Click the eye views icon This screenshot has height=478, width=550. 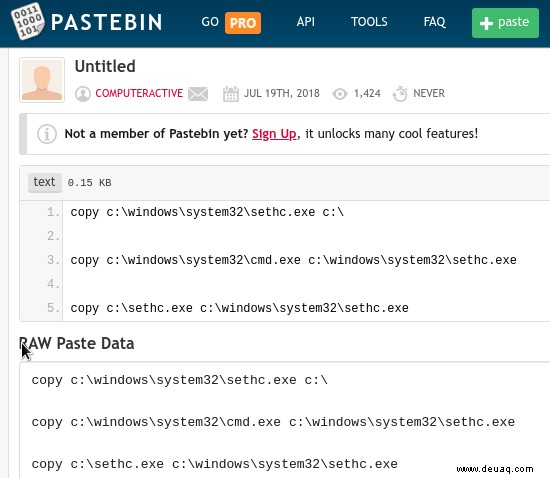(x=340, y=94)
